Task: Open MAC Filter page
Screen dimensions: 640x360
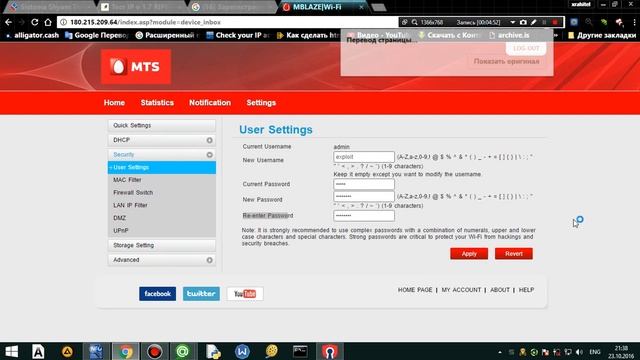Action: tap(127, 180)
